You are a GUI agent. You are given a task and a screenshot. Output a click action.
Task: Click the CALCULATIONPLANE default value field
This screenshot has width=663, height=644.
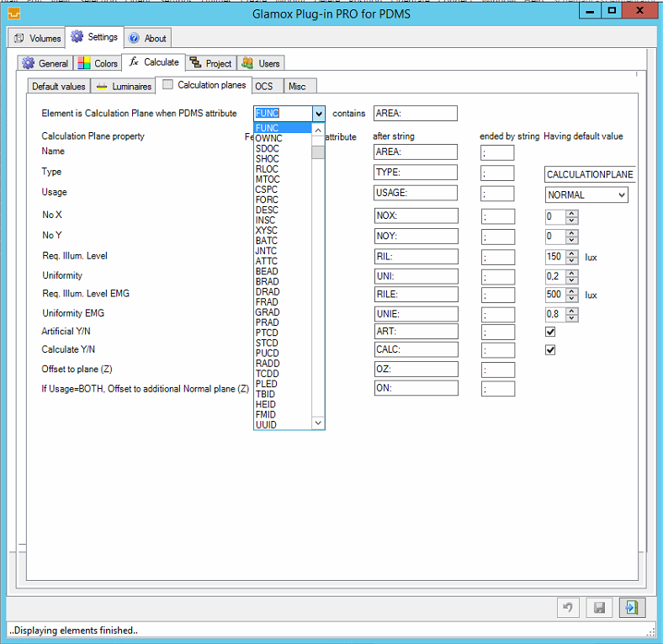click(x=590, y=174)
